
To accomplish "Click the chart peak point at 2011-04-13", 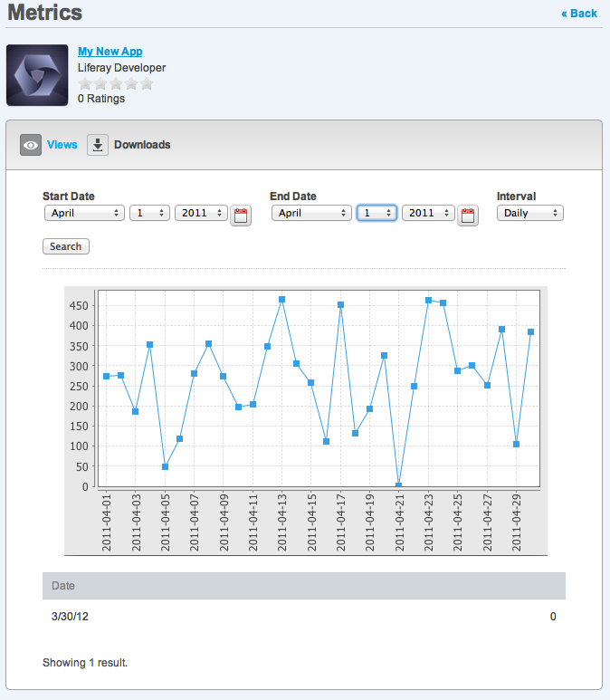I will pyautogui.click(x=282, y=300).
